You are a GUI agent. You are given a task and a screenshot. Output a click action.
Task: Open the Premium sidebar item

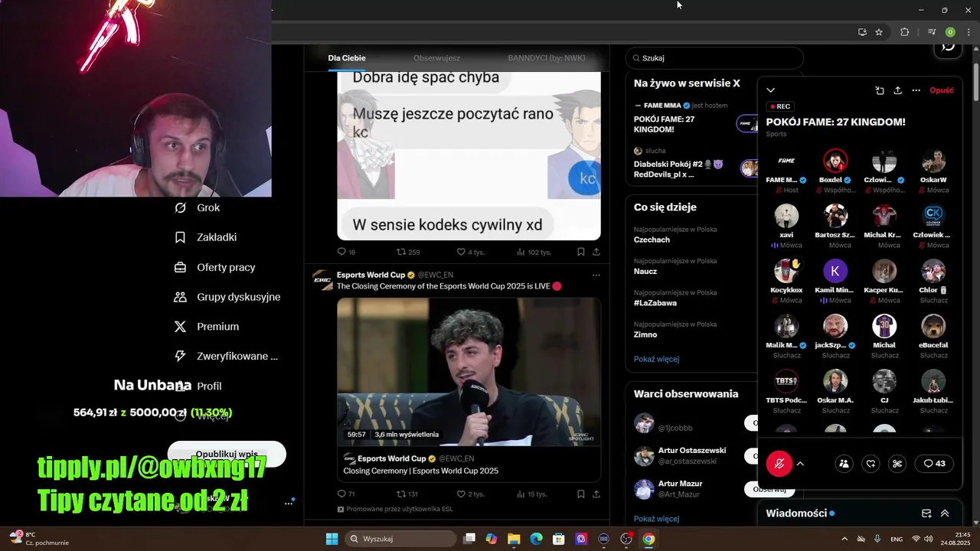pyautogui.click(x=207, y=327)
